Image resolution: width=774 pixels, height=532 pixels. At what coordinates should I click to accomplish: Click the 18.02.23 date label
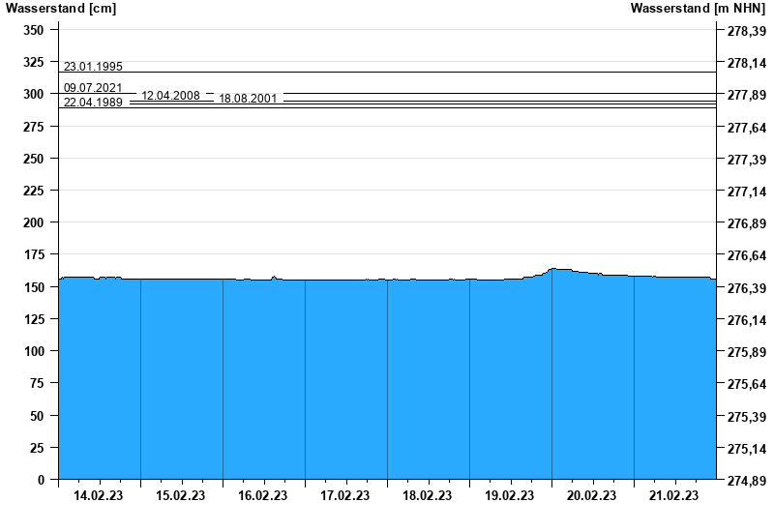[428, 496]
